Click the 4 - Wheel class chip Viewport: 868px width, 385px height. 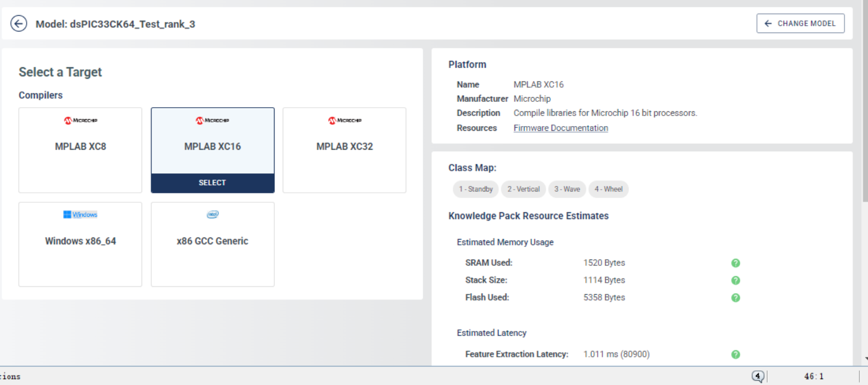[608, 189]
